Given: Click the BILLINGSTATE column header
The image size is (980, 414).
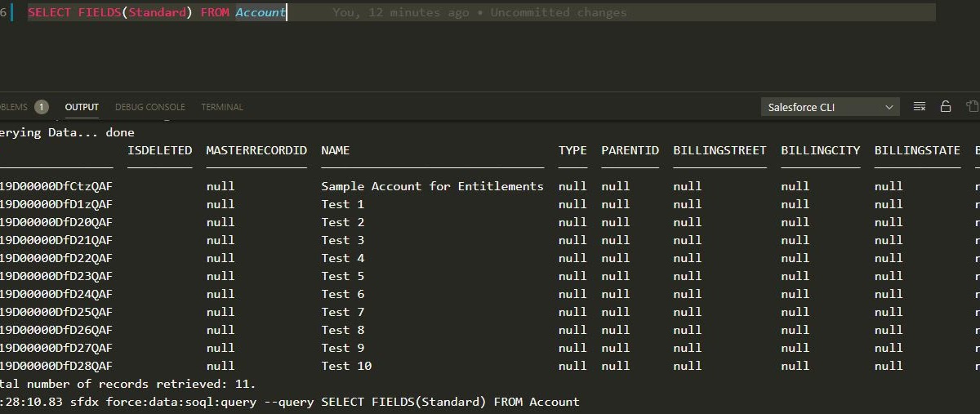Looking at the screenshot, I should (x=917, y=150).
